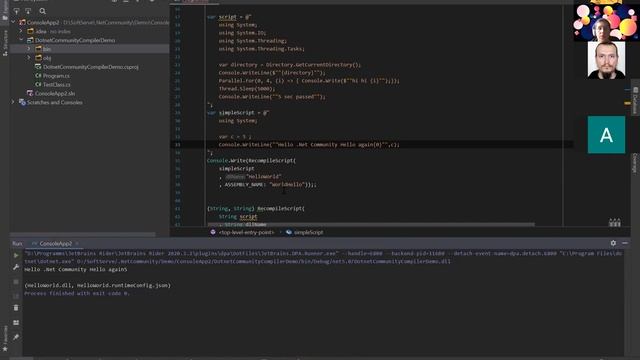This screenshot has height=360, width=640.
Task: Click the expand all icon in Explorer toolbar
Action: pos(16,11)
